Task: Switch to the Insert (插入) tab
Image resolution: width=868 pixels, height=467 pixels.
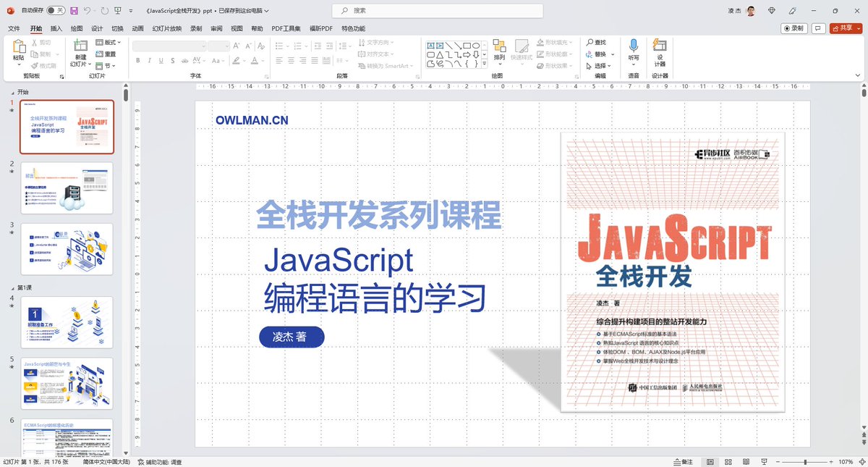Action: (x=56, y=28)
